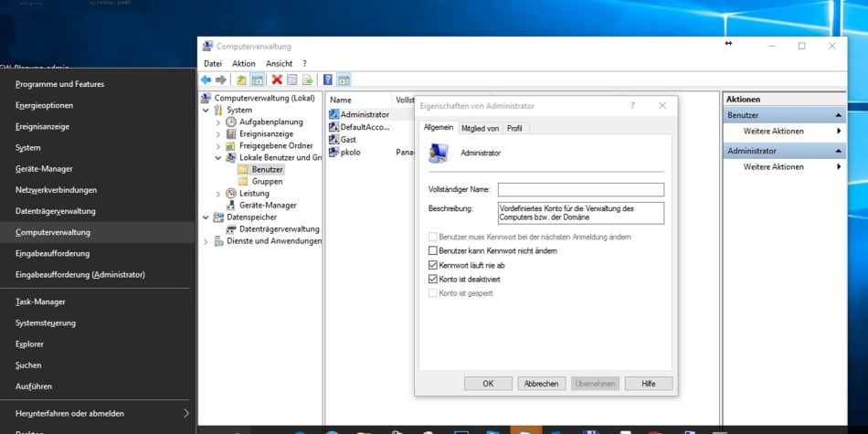Toggle the 'Kennwort läuft nie ab' checkbox
This screenshot has height=434, width=868.
pos(433,265)
